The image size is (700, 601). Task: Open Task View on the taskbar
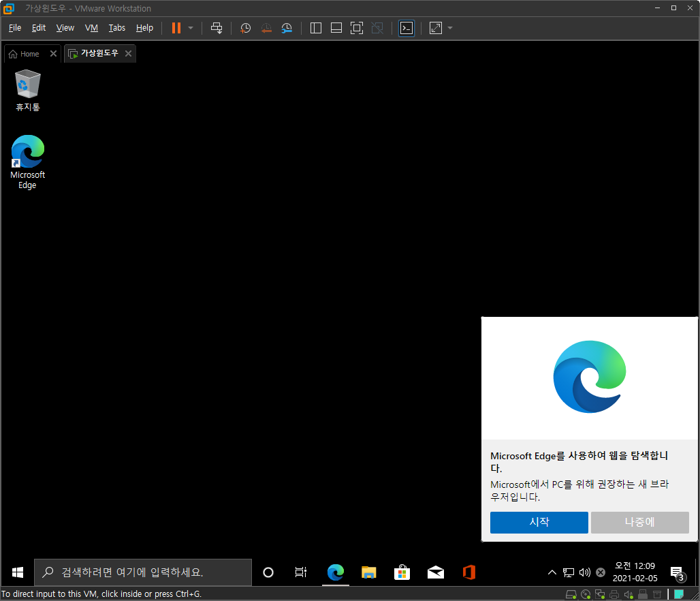point(301,572)
